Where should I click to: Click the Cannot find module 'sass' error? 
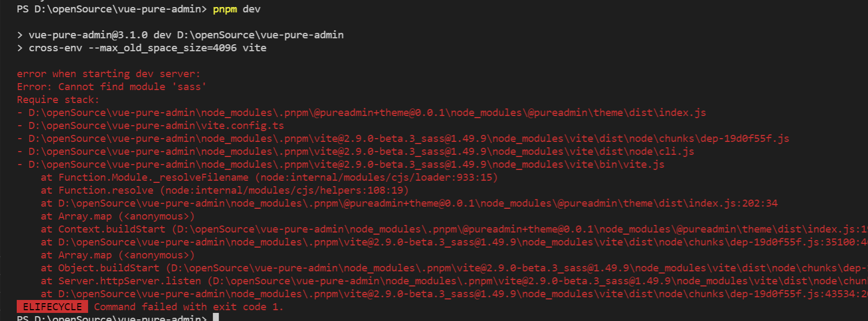click(111, 87)
